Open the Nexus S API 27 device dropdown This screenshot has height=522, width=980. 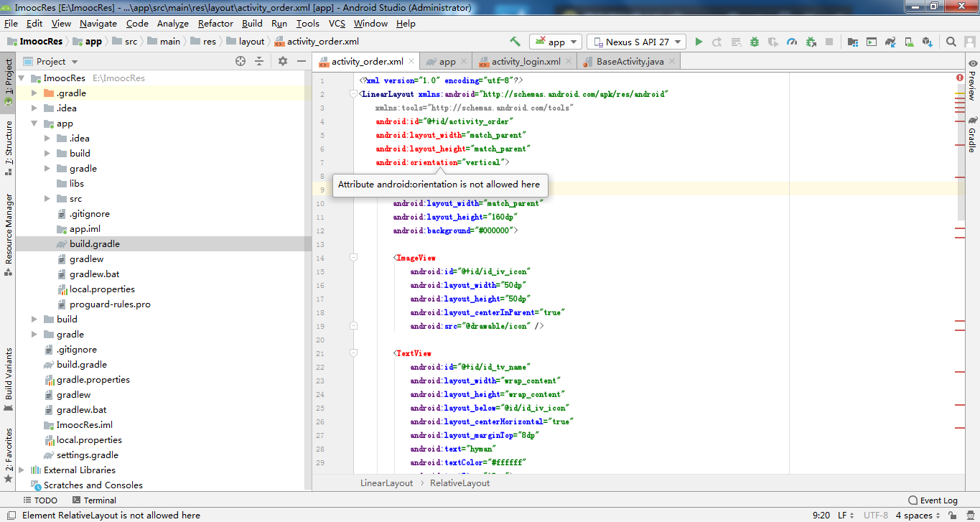coord(636,42)
